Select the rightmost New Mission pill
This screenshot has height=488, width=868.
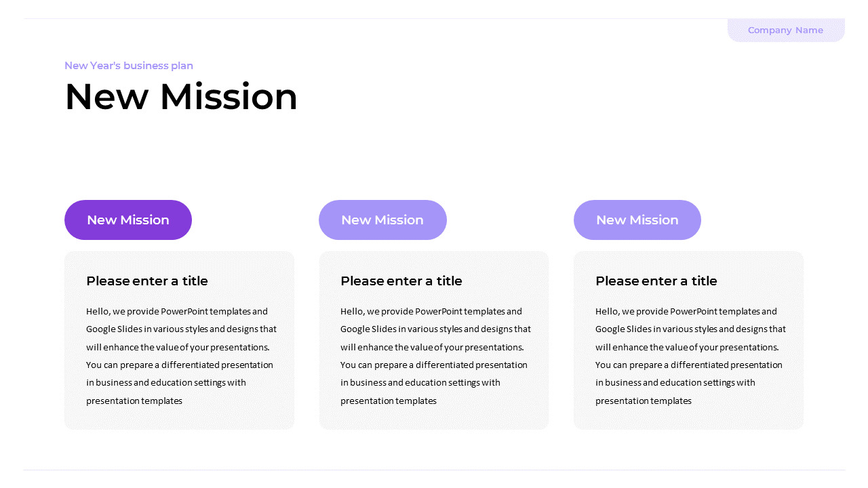tap(637, 220)
